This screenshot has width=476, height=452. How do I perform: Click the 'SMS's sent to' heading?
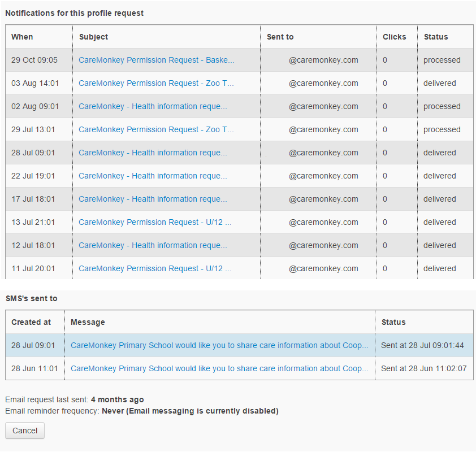pyautogui.click(x=31, y=298)
